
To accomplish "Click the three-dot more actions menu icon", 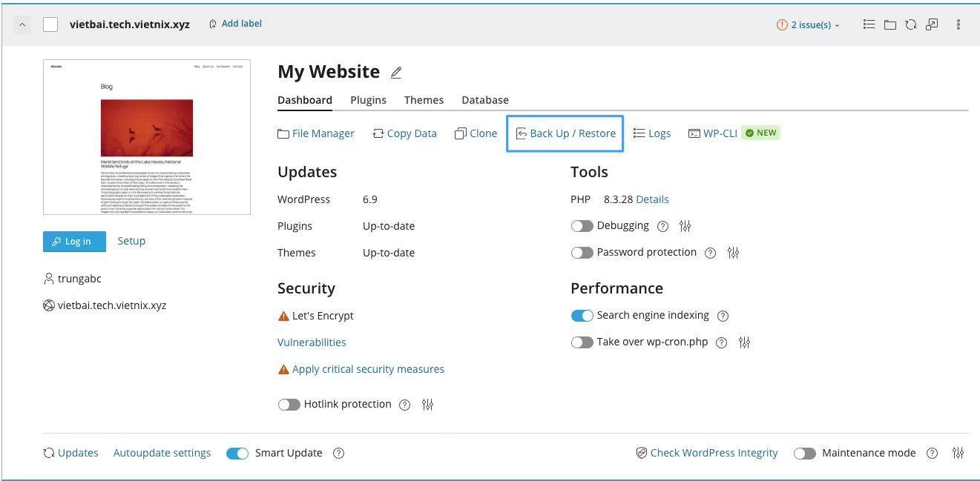I will pos(958,24).
